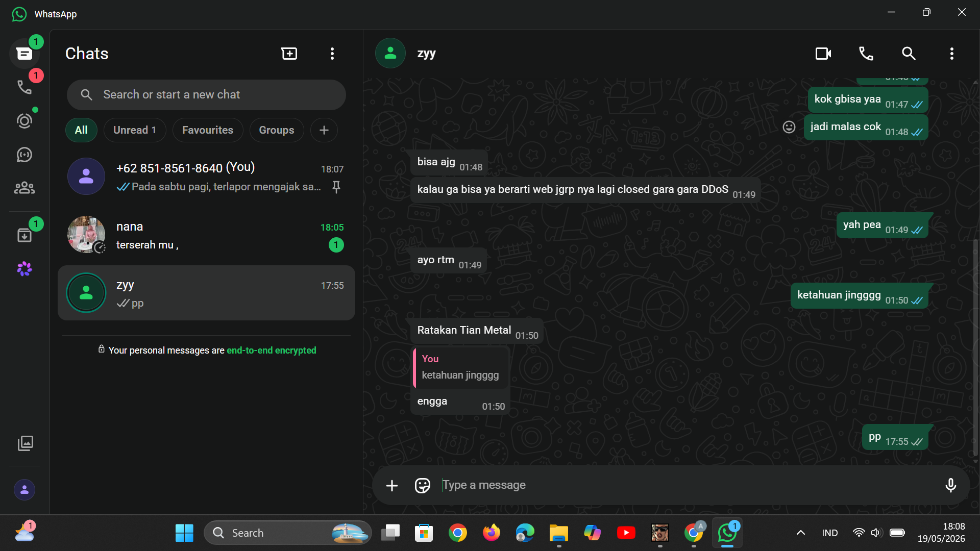Viewport: 980px width, 551px height.
Task: Open the Calls tab in sidebar
Action: tap(24, 87)
